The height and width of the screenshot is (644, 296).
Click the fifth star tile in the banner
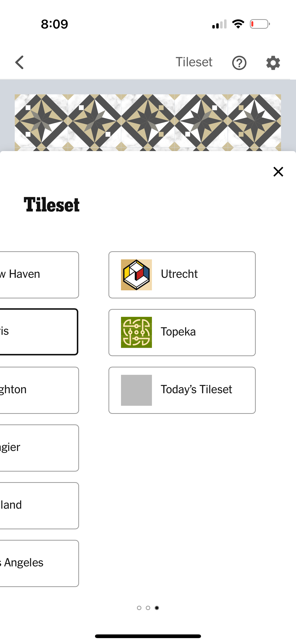255,121
